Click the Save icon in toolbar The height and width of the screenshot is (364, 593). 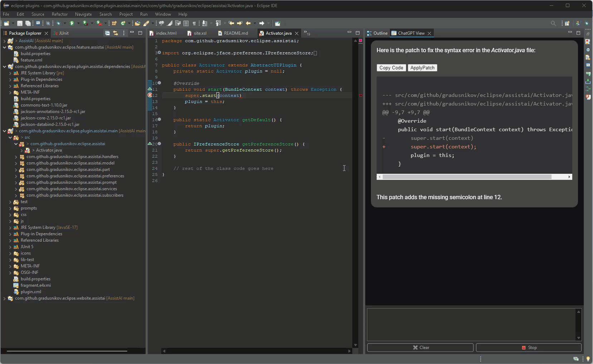pos(20,23)
